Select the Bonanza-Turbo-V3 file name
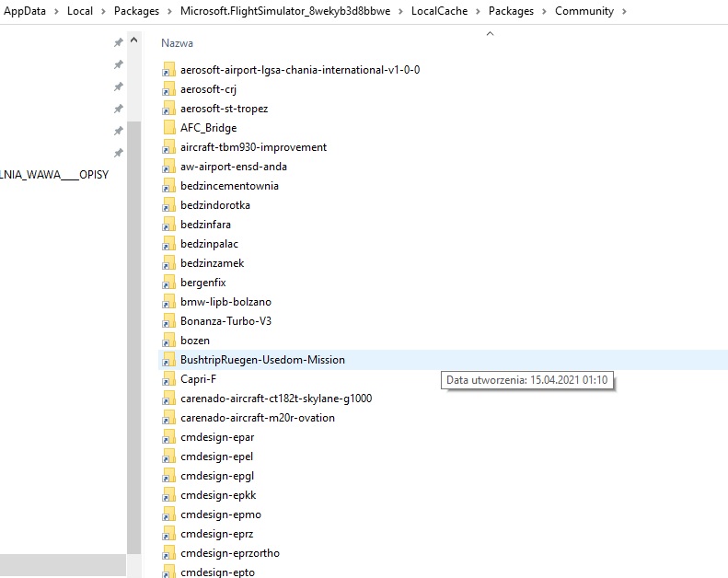728x578 pixels. pos(225,321)
